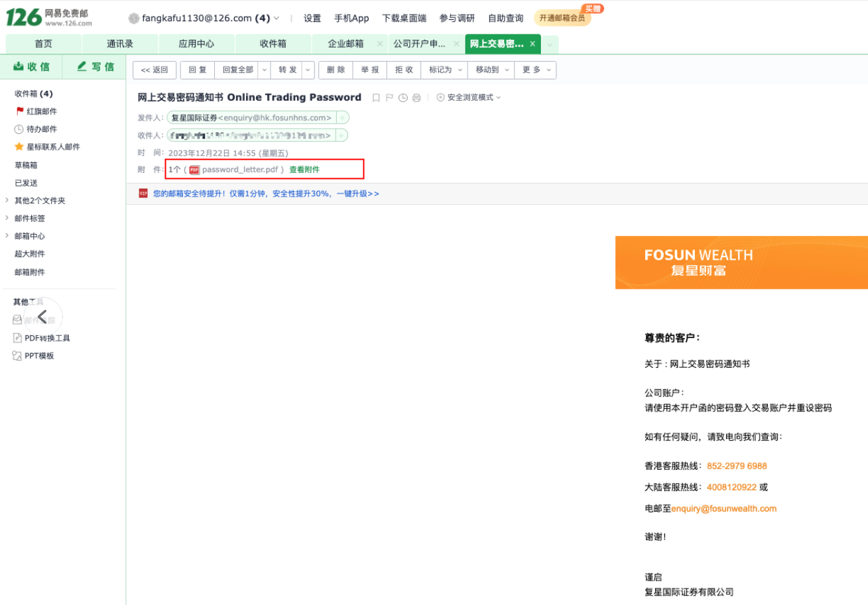Open the 标记为 dropdown menu
The image size is (868, 605).
click(444, 70)
